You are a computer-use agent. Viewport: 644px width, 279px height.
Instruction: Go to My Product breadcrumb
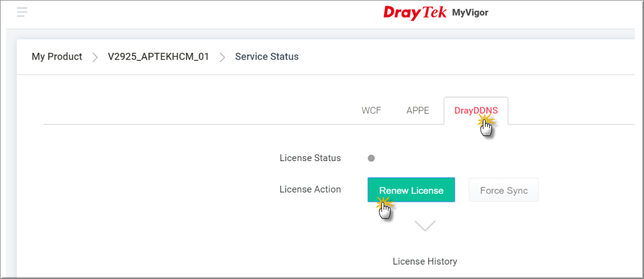pyautogui.click(x=57, y=57)
